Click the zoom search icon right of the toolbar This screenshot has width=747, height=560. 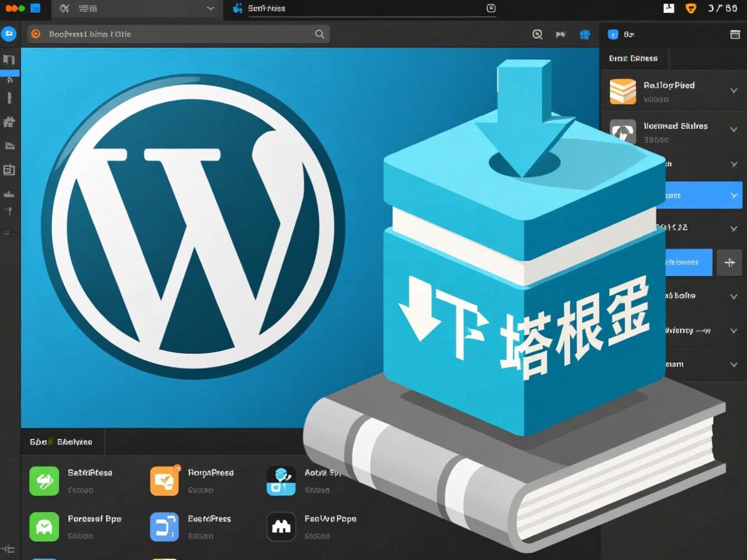(537, 34)
